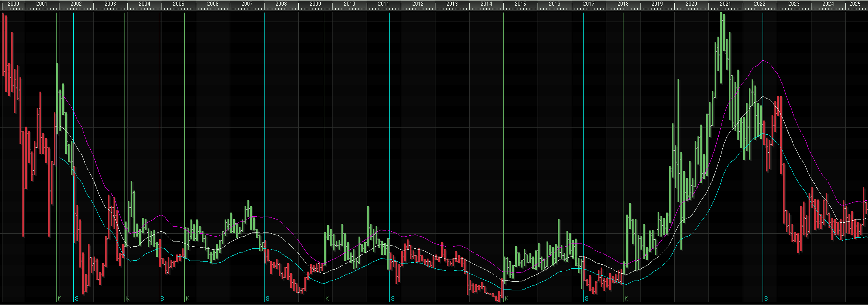Select the 2009 year label on the time axis
868x305 pixels.
(x=315, y=4)
